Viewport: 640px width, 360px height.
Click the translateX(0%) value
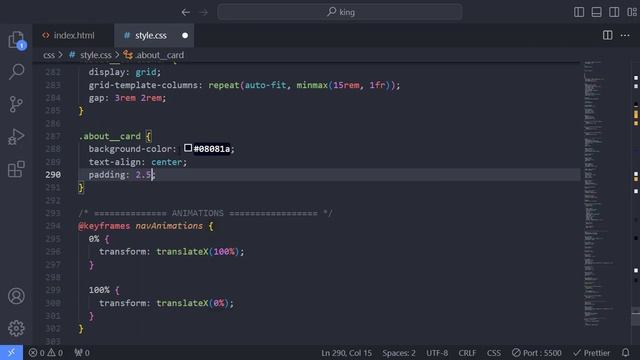pyautogui.click(x=193, y=303)
